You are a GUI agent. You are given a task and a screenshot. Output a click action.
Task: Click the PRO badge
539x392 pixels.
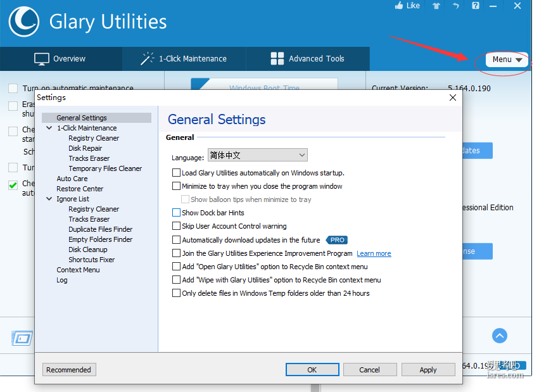pos(337,240)
